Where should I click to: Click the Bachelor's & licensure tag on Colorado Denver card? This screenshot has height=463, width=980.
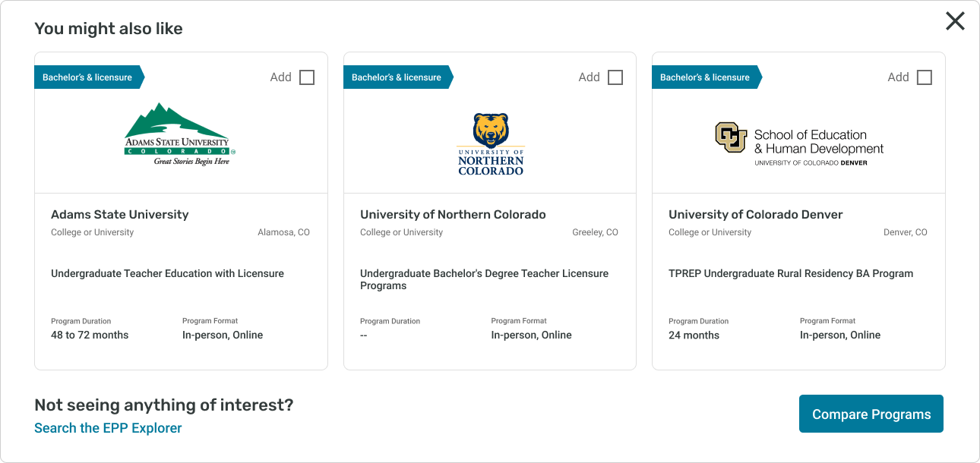tap(707, 77)
